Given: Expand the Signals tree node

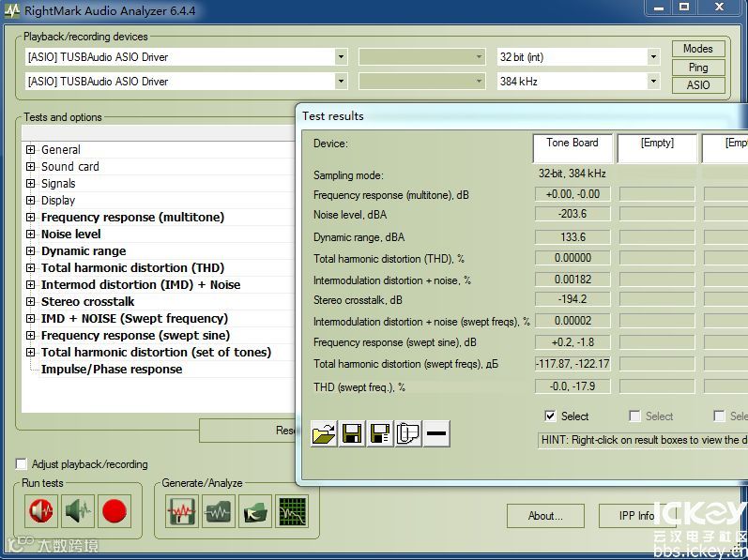Looking at the screenshot, I should point(31,184).
